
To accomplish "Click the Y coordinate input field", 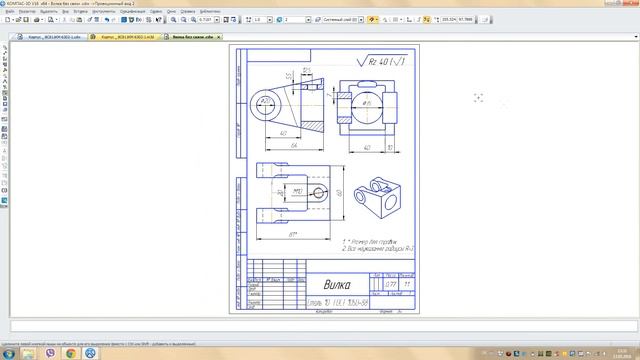I will tap(465, 20).
